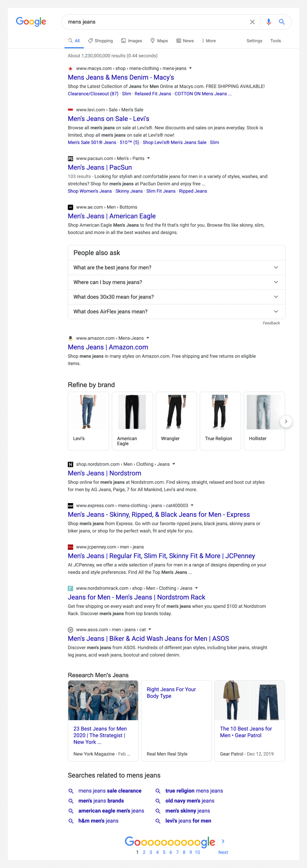
Task: Open Amazon result URL dropdown arrow
Action: click(x=148, y=338)
